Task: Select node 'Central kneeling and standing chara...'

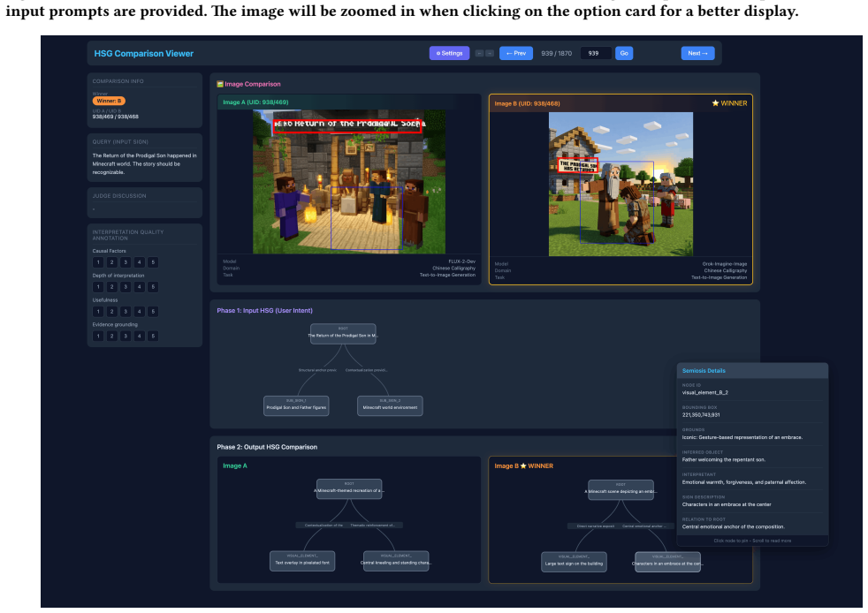Action: coord(396,561)
